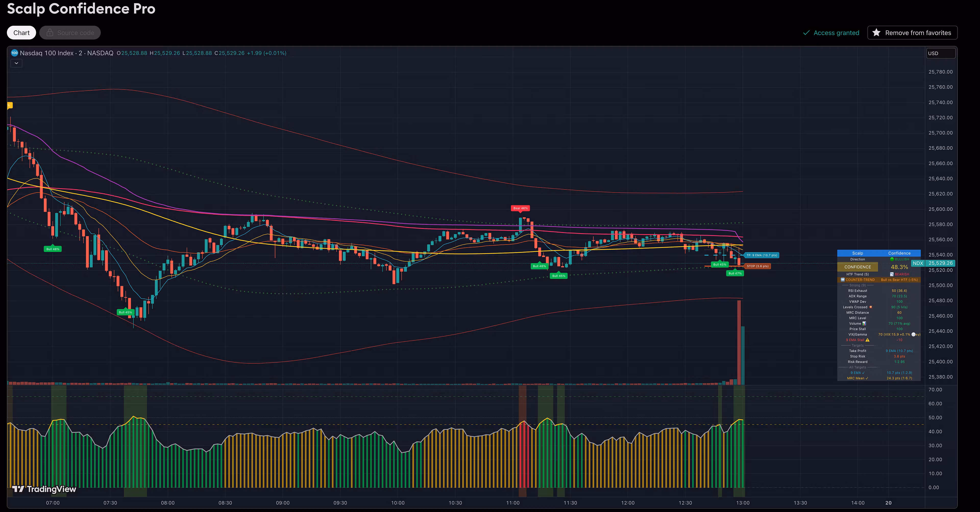Image resolution: width=980 pixels, height=512 pixels.
Task: Click the Take Profit row label
Action: [x=857, y=351]
